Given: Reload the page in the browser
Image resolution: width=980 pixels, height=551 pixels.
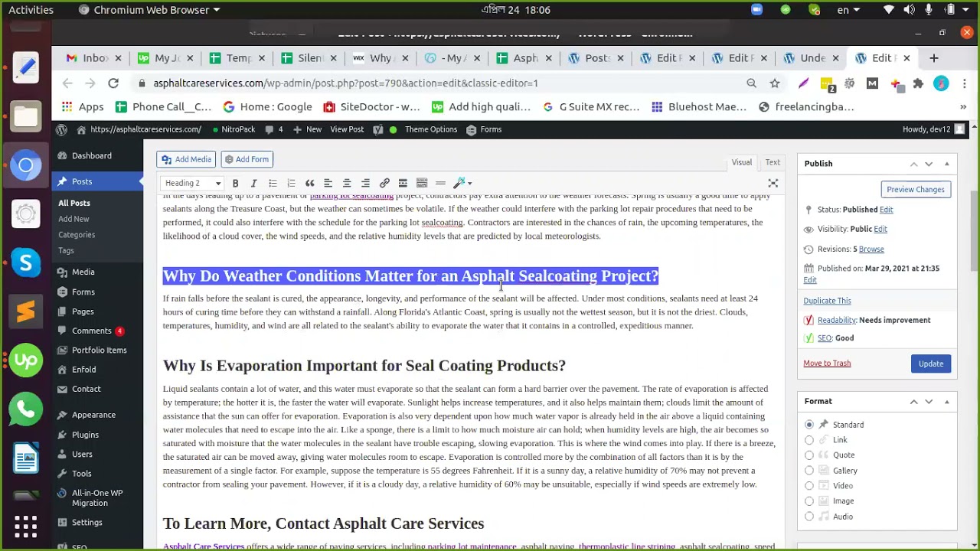Looking at the screenshot, I should coord(113,83).
